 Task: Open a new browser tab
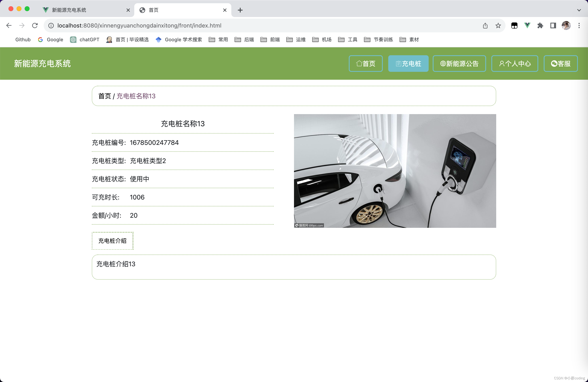tap(240, 10)
